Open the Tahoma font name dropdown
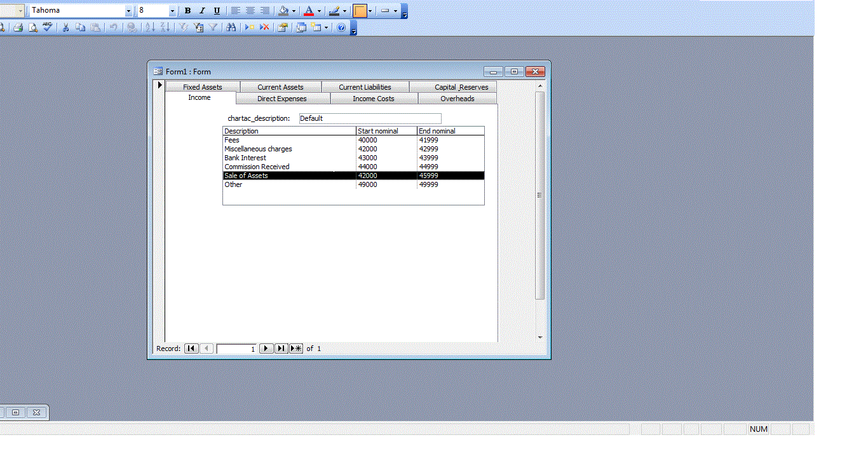Viewport: 868px width, 463px height. [x=128, y=11]
